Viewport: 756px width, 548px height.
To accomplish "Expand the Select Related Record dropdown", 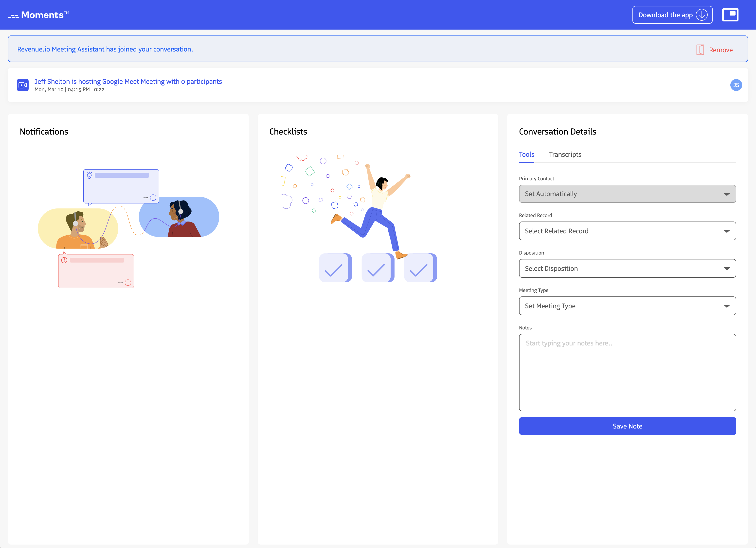I will pos(627,231).
